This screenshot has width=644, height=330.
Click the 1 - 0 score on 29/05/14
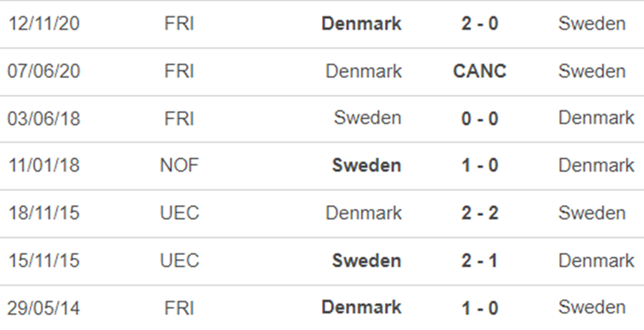(x=479, y=308)
